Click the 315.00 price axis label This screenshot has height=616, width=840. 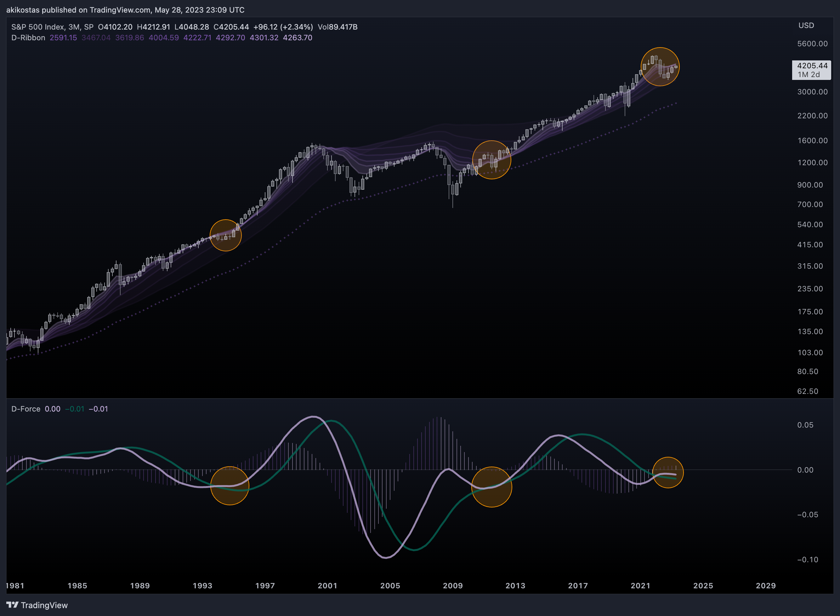coord(810,266)
